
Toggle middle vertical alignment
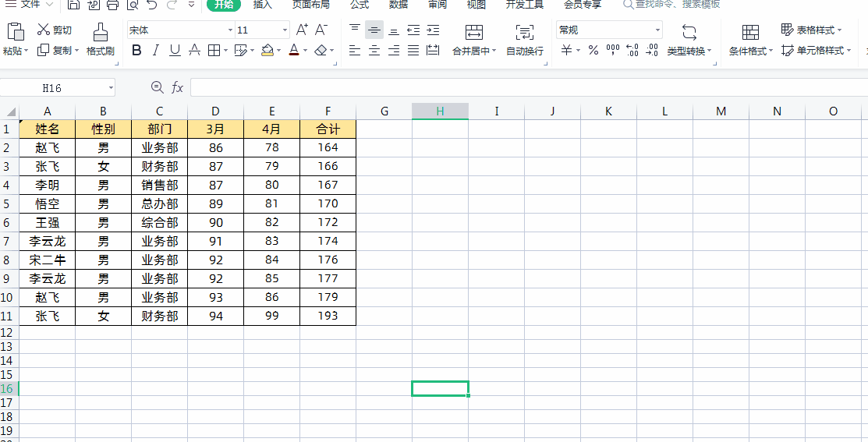coord(374,30)
